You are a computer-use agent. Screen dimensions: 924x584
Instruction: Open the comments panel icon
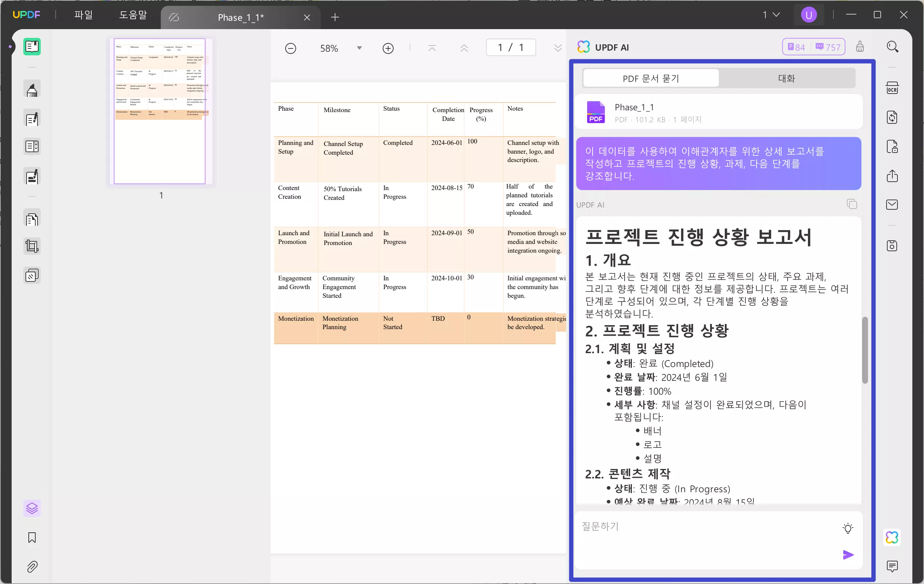892,566
